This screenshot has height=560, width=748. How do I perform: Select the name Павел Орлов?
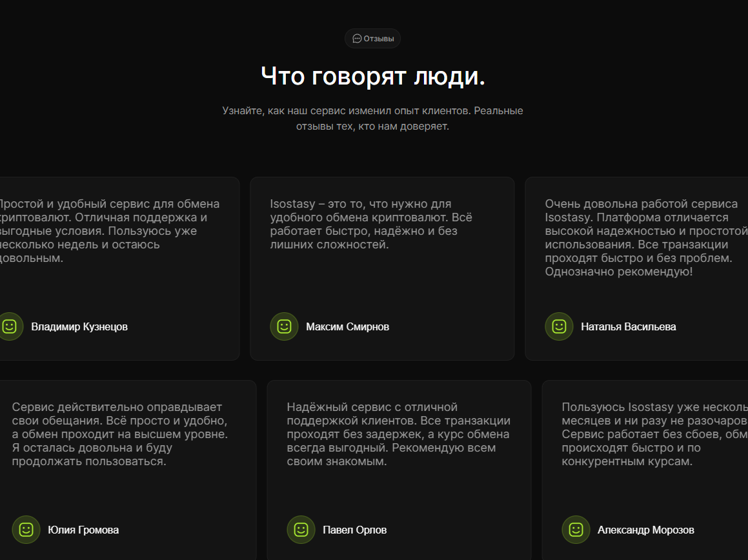coord(355,530)
